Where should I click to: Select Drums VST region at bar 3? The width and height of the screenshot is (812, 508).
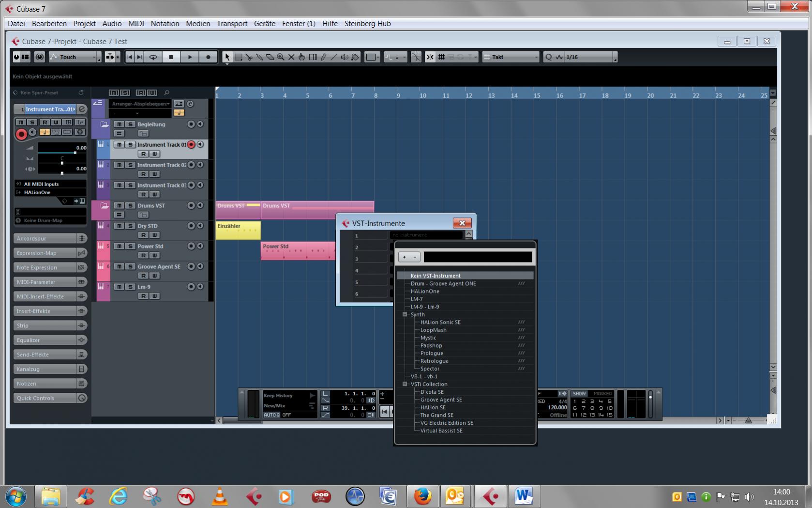317,210
